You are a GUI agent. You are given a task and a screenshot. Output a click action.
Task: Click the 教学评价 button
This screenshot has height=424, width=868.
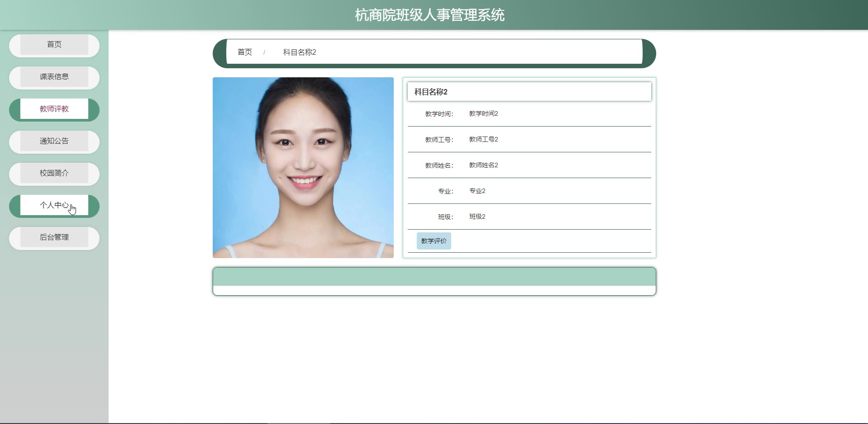434,241
